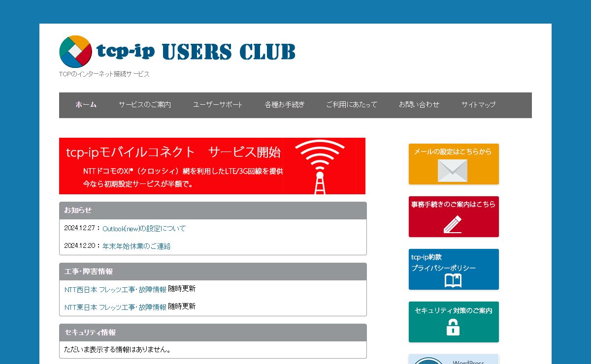The width and height of the screenshot is (591, 364).
Task: Click the tcp-ip約款 プライバシーポリシー blue button
Action: click(x=454, y=269)
